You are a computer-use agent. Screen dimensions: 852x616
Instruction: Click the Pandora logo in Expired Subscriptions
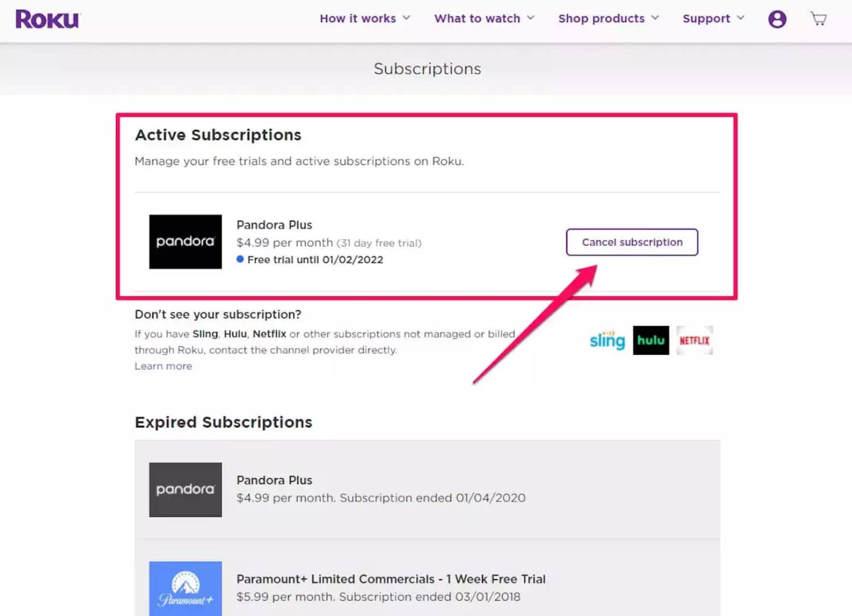click(x=185, y=489)
